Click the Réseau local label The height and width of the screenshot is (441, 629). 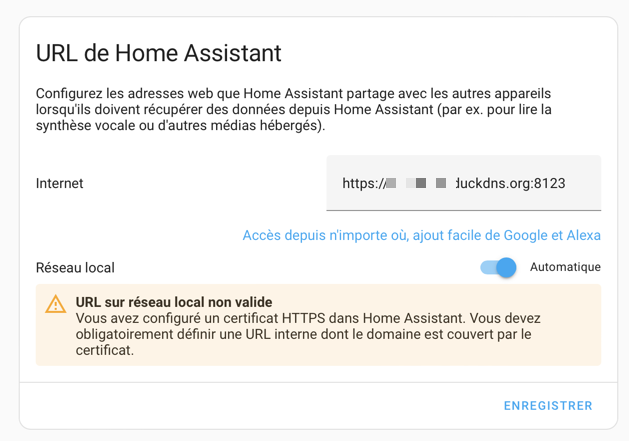[75, 268]
